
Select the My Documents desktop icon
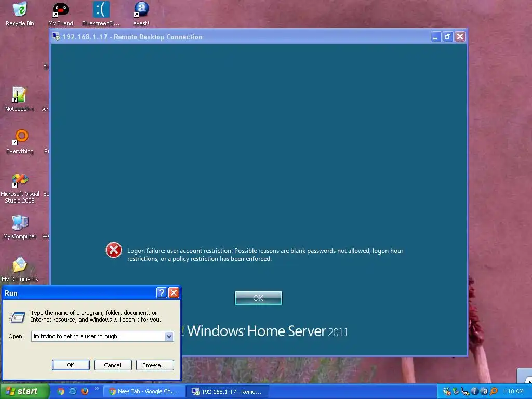tap(20, 270)
